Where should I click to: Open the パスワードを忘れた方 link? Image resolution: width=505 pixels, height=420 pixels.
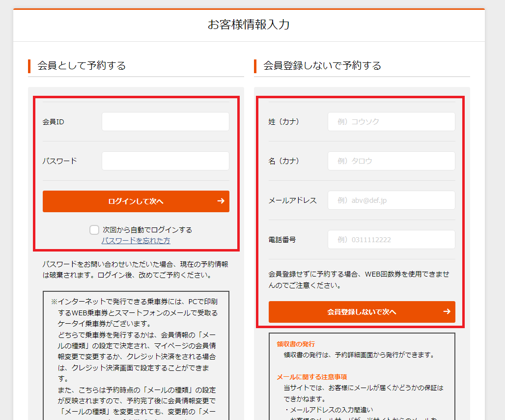click(x=136, y=241)
